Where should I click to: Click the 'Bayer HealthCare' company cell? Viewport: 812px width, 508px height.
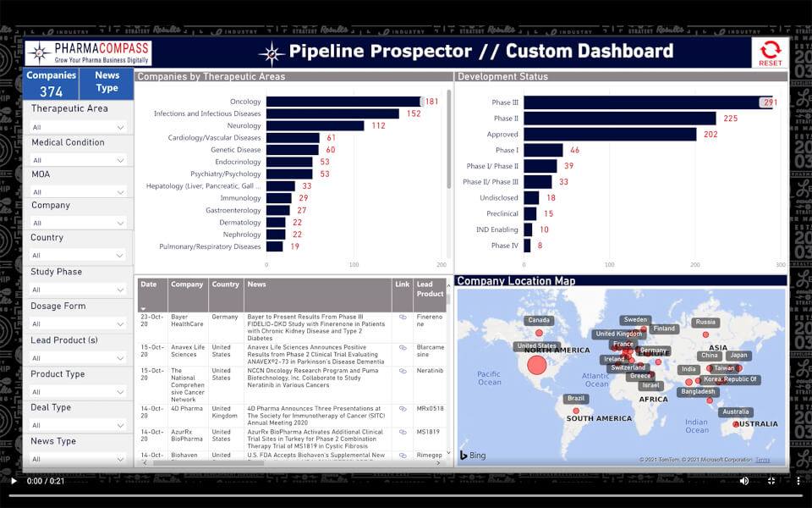(x=188, y=320)
